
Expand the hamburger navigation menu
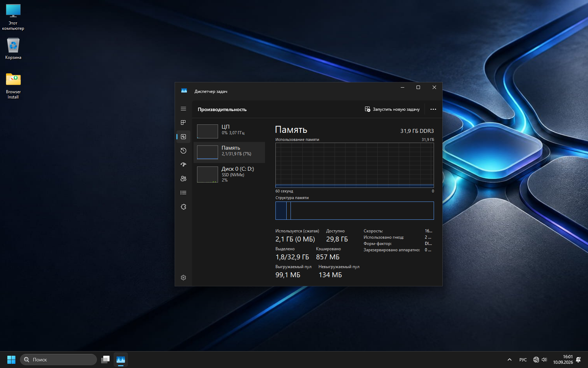coord(183,109)
